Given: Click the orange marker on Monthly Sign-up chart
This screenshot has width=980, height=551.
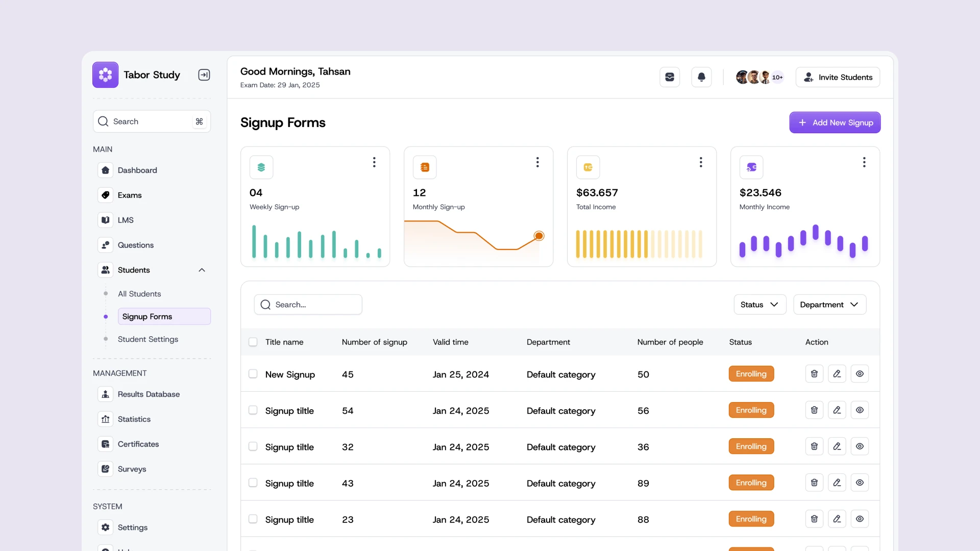Looking at the screenshot, I should point(538,236).
